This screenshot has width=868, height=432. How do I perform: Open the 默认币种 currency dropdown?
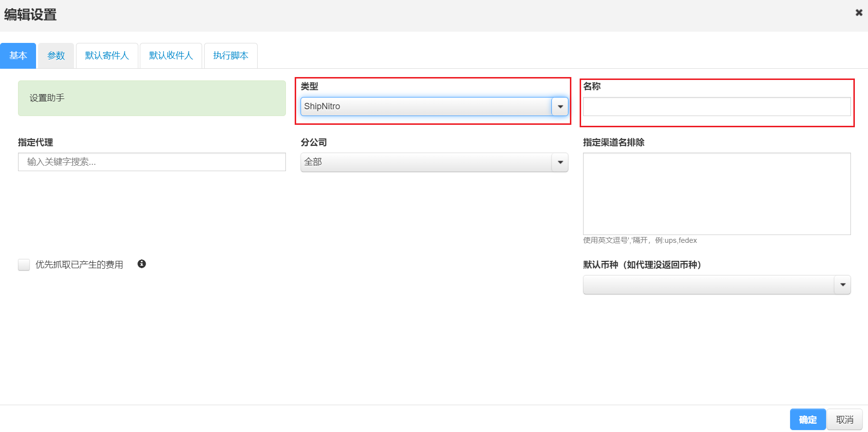(x=717, y=285)
